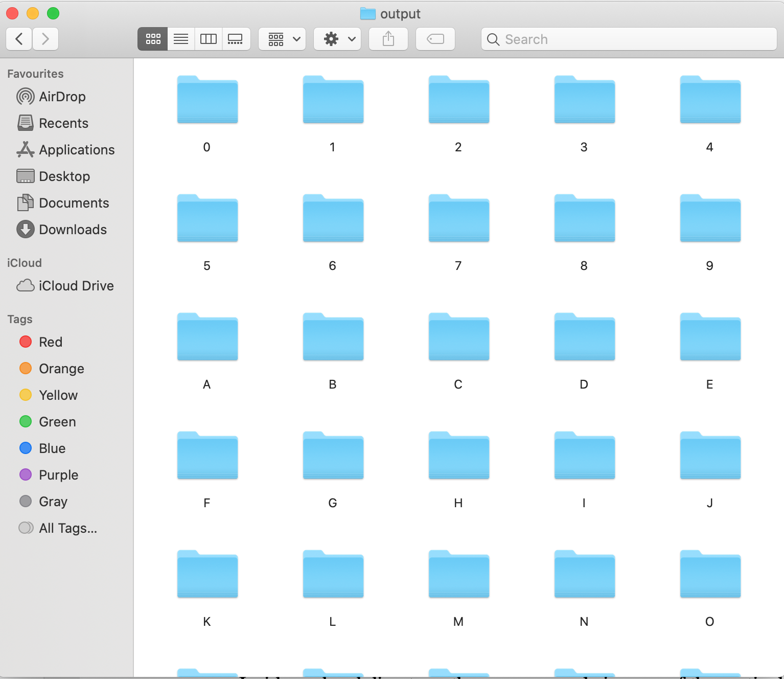The height and width of the screenshot is (679, 784).
Task: Select the folder named 9
Action: pos(710,218)
